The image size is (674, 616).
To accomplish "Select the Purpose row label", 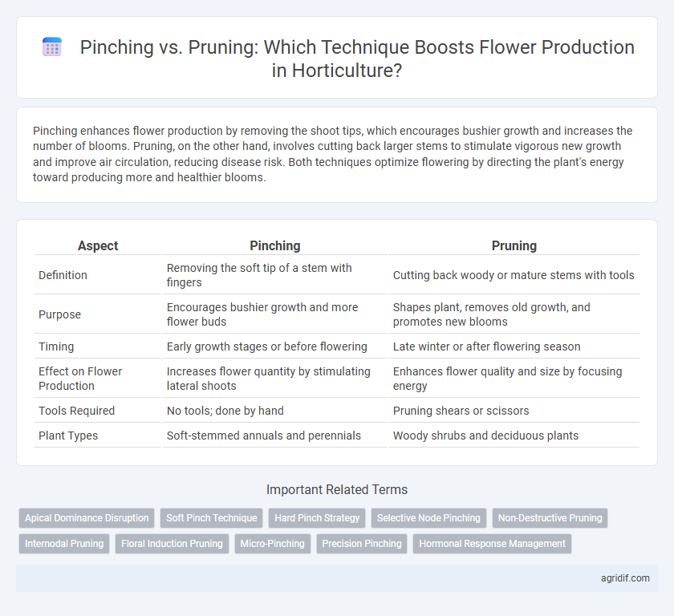I will coord(59,314).
